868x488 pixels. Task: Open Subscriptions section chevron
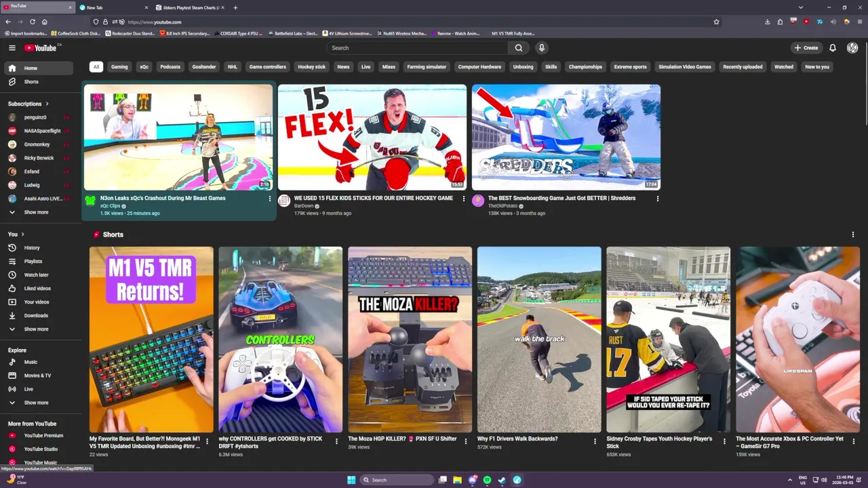[x=47, y=104]
